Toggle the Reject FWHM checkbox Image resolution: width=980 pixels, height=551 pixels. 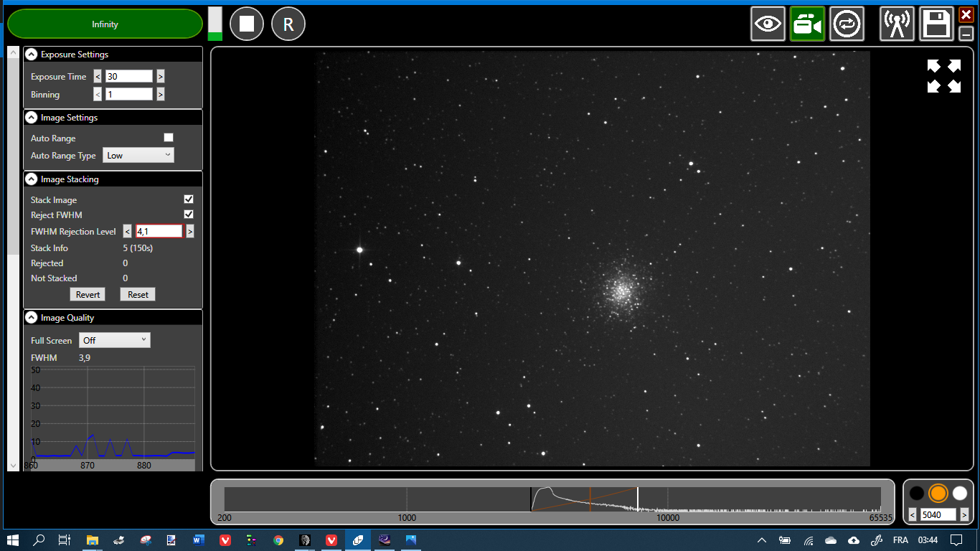(x=189, y=215)
